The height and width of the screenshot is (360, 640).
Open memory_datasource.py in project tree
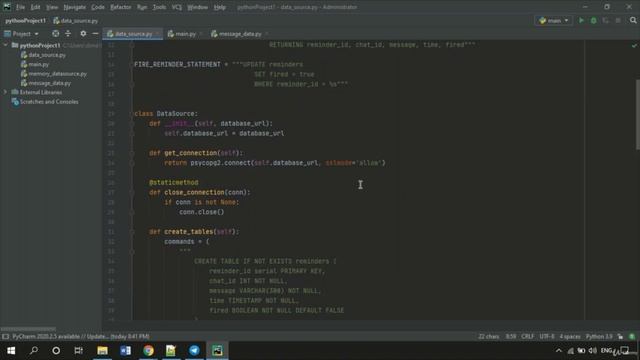pos(53,74)
